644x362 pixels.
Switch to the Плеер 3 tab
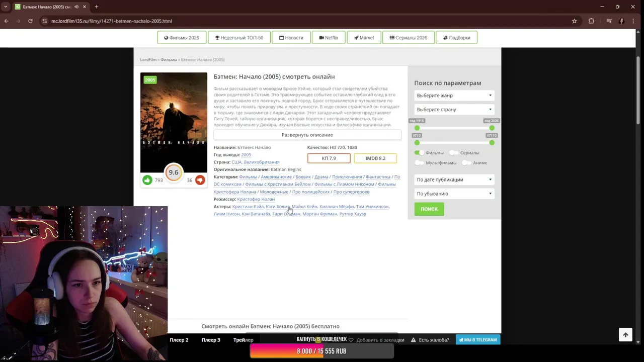[x=211, y=340]
